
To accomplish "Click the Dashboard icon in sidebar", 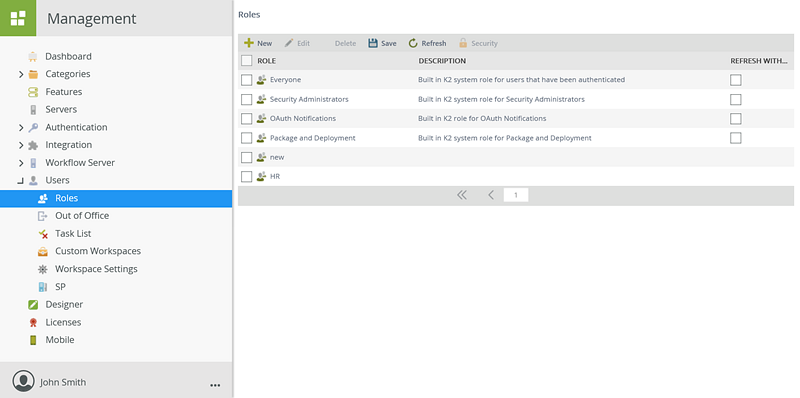I will (33, 56).
